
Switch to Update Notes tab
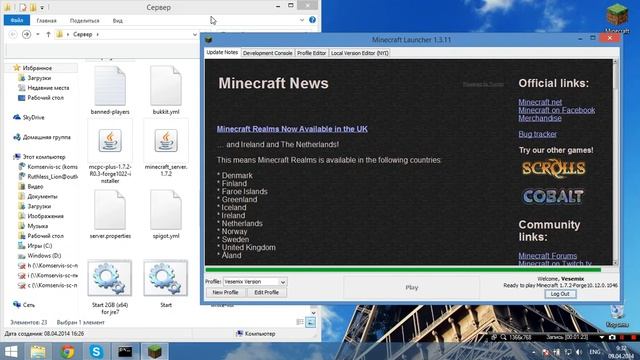tap(222, 52)
